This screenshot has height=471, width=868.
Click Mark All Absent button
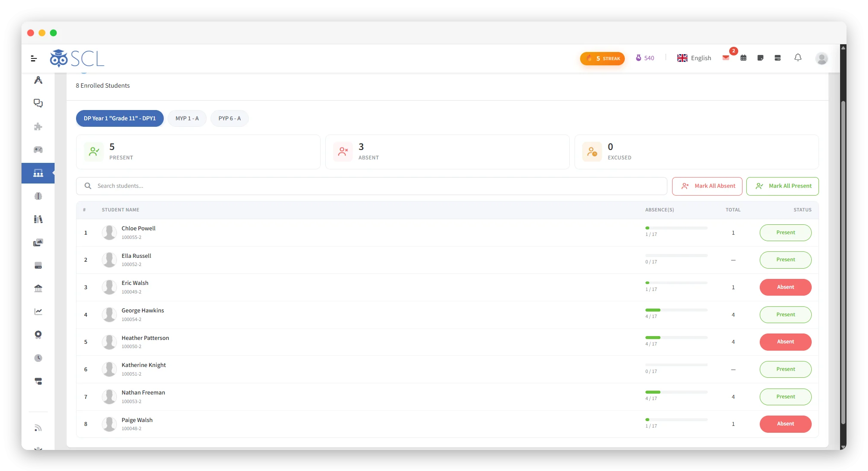coord(707,186)
